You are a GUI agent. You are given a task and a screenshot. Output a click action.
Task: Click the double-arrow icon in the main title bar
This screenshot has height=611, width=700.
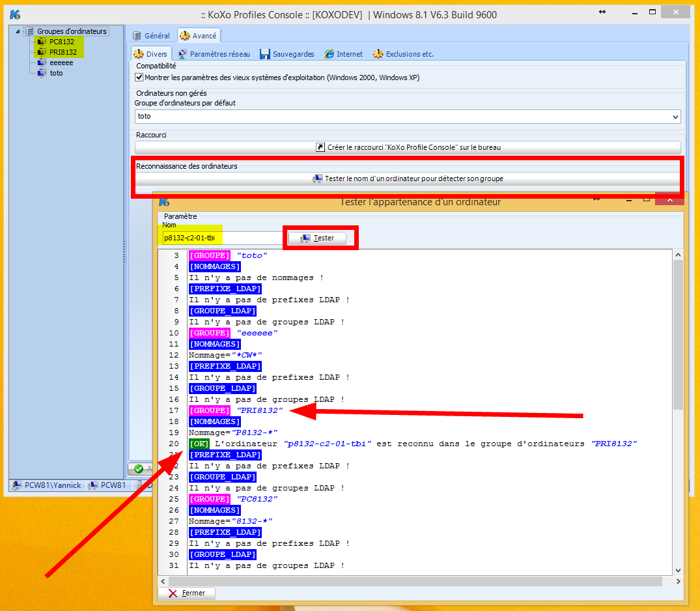pyautogui.click(x=602, y=12)
